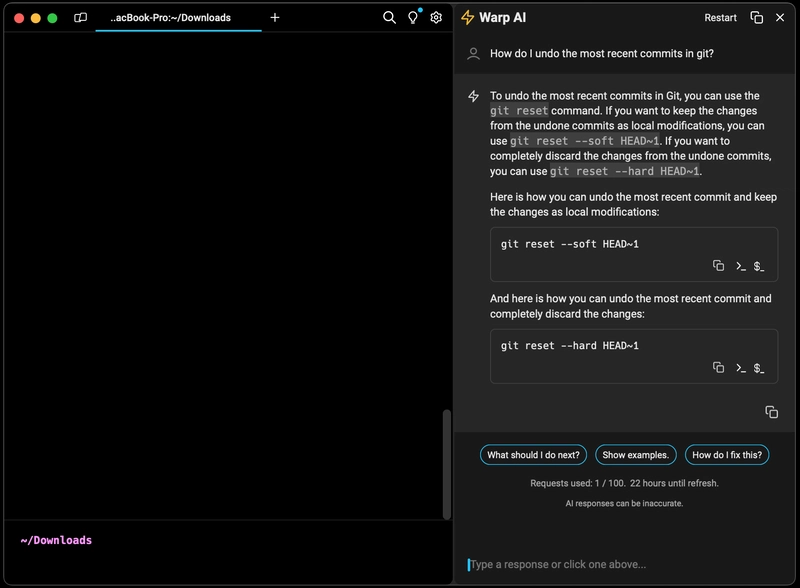Click the ~/Downloads prompt in terminal

point(56,541)
